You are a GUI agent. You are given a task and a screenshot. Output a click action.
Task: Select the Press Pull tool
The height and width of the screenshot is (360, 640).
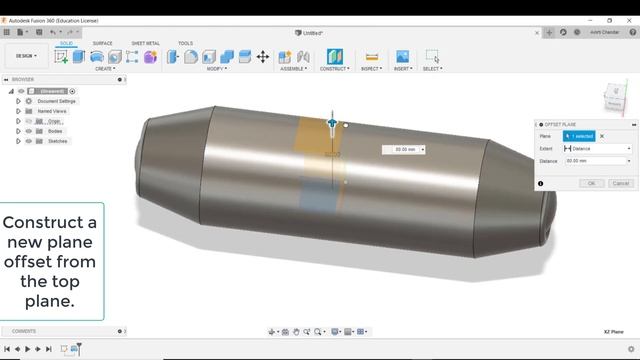[173, 57]
